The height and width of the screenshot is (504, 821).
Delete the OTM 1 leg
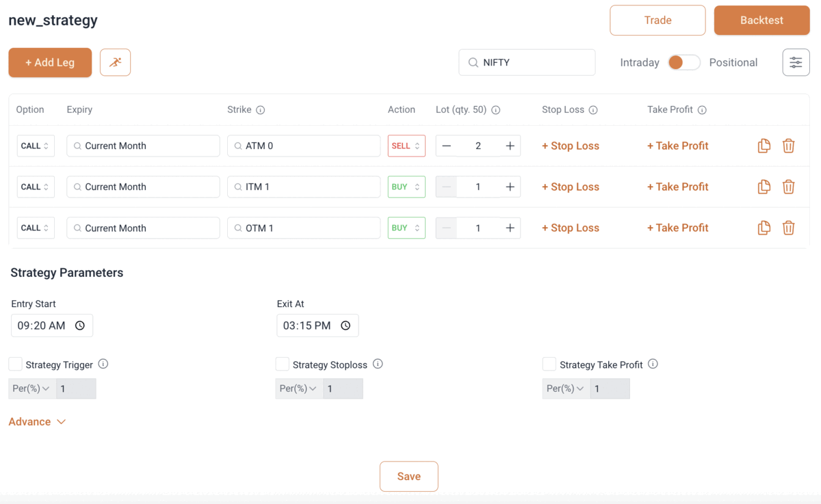(788, 228)
